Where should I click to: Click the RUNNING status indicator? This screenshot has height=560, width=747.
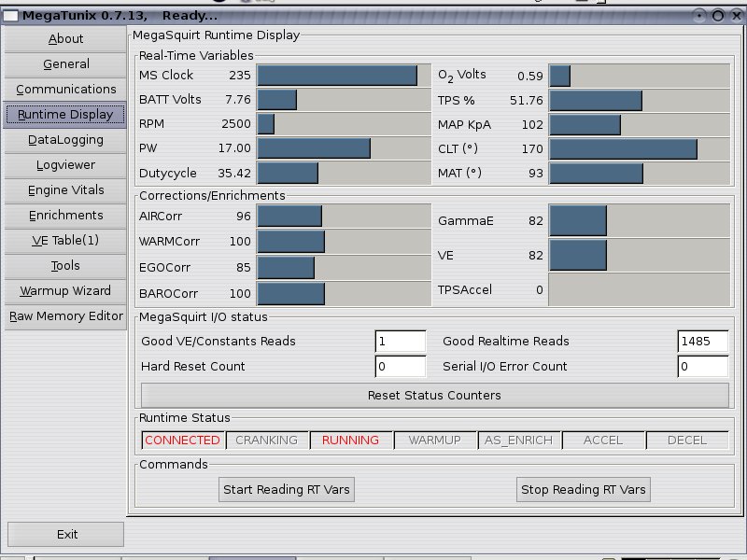351,441
